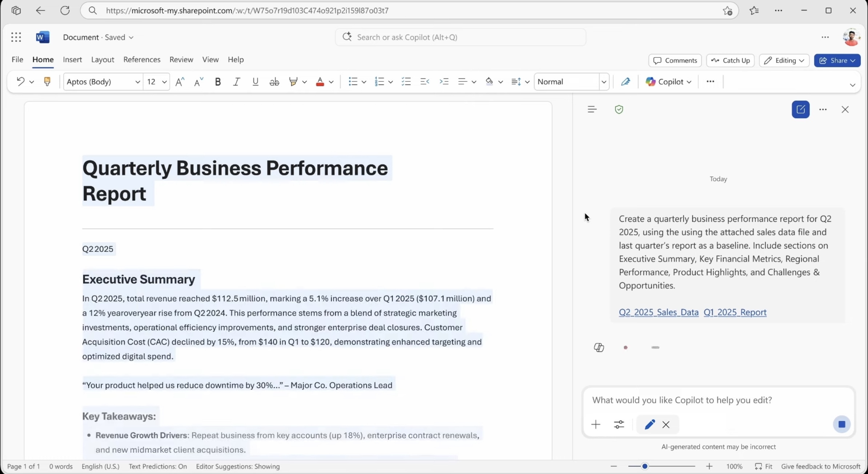868x474 pixels.
Task: Apply italic formatting
Action: point(236,81)
